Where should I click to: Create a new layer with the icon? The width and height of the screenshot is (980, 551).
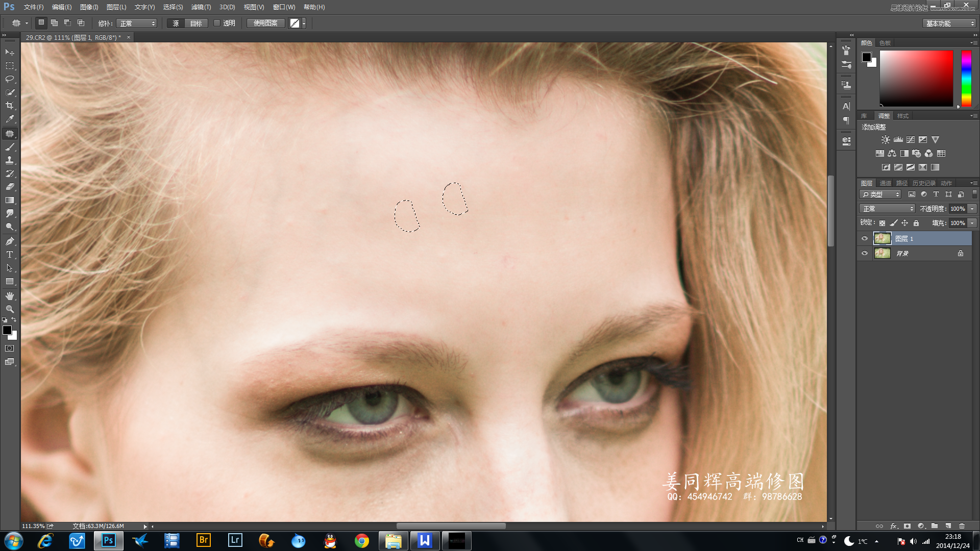click(948, 526)
